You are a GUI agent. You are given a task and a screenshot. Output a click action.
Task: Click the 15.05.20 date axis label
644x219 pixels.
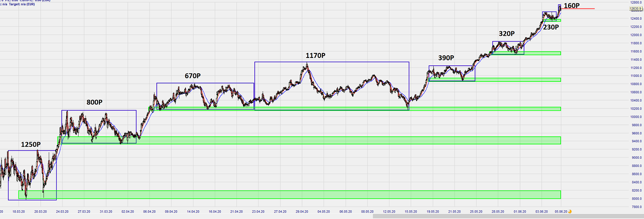tap(411, 212)
